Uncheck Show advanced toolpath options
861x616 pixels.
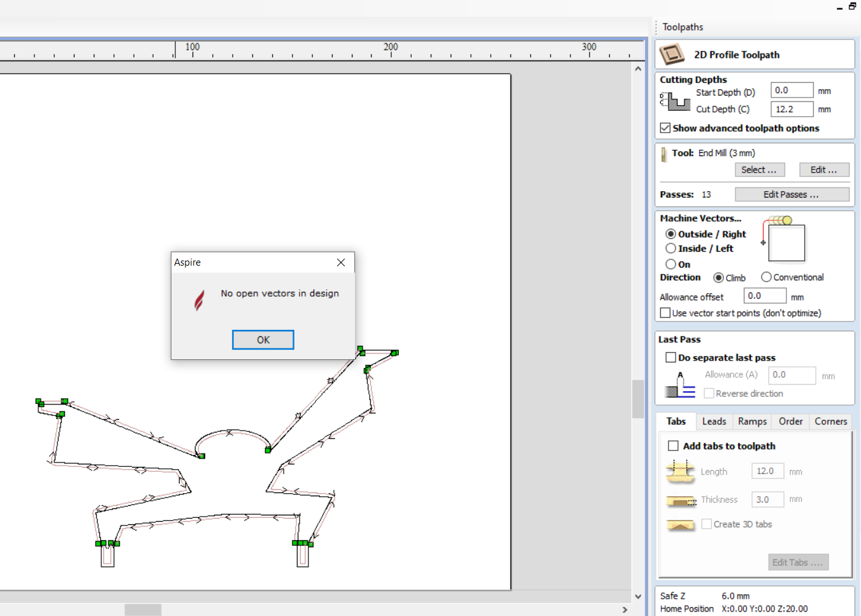[x=665, y=128]
